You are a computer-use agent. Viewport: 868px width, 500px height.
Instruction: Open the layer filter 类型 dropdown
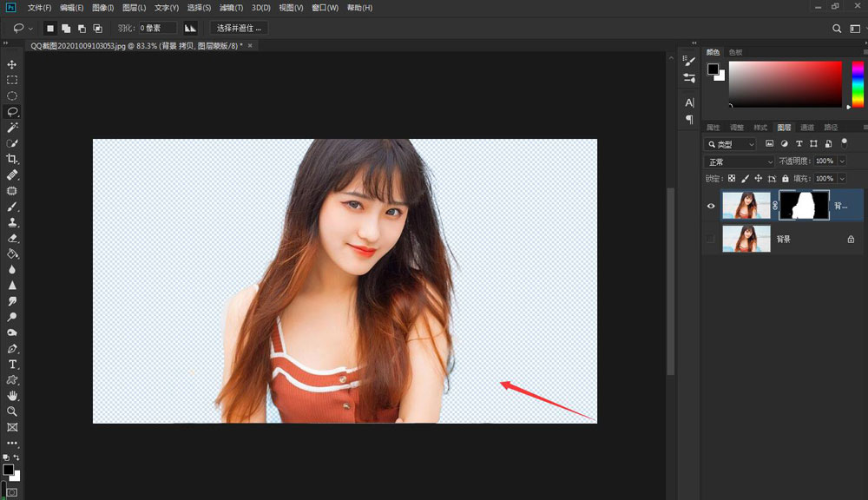(x=730, y=144)
